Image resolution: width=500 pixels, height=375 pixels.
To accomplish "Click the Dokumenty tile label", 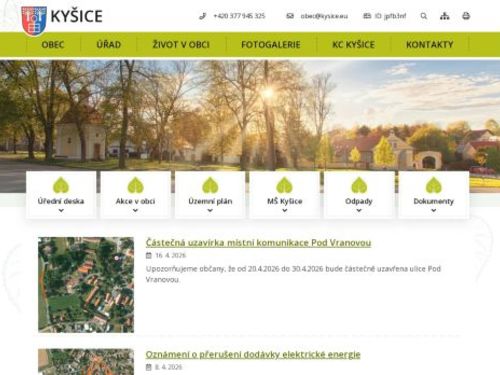I will coord(434,201).
